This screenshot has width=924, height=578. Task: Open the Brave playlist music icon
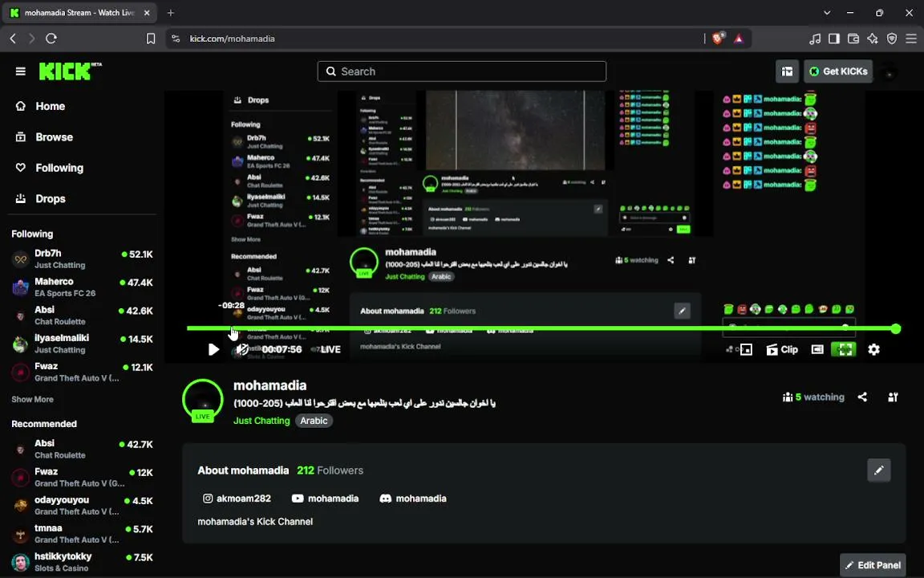(815, 39)
